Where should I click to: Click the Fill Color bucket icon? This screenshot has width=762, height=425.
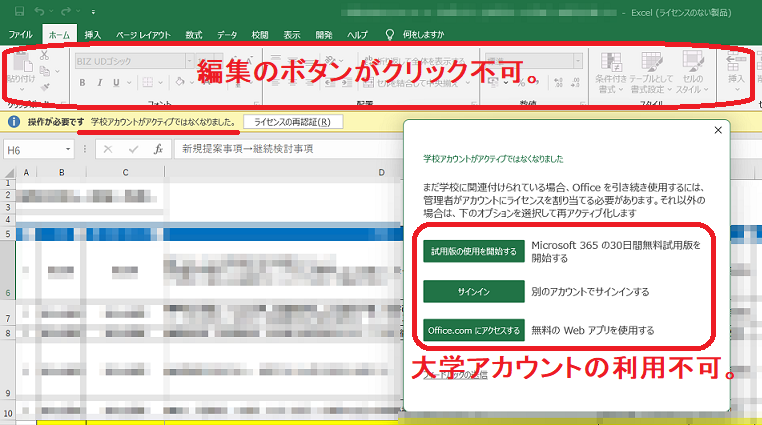coord(180,82)
